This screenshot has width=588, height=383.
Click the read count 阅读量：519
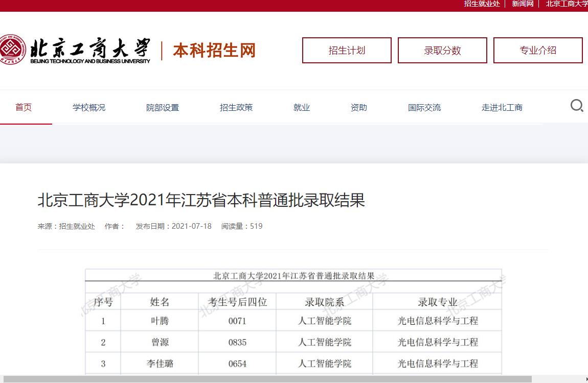[x=242, y=226]
